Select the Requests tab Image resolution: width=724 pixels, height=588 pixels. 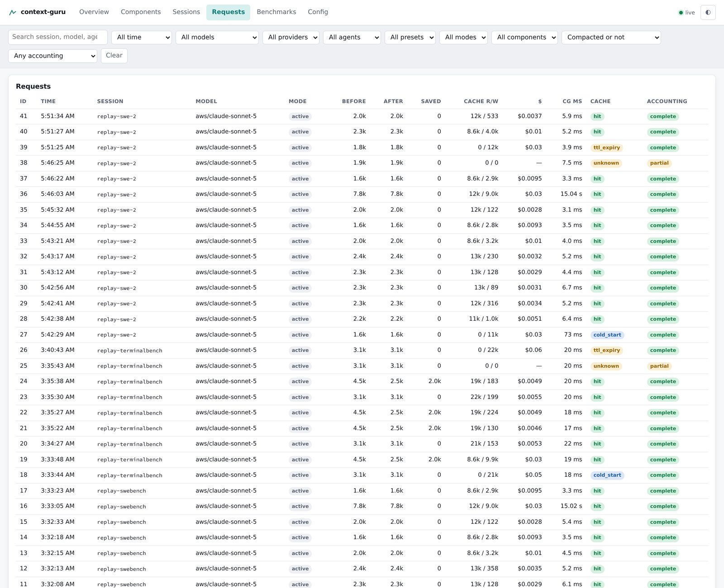(x=228, y=12)
